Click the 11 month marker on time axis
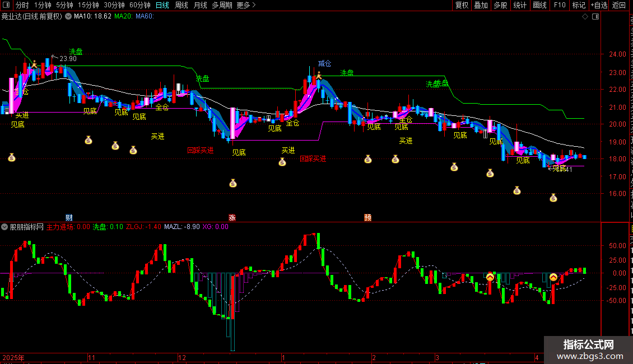This screenshot has width=633, height=364. pos(92,357)
